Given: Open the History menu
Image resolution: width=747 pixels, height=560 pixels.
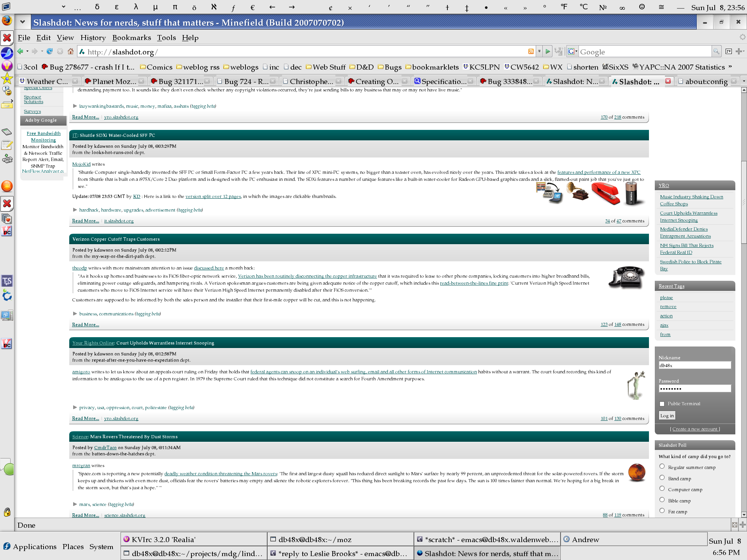Looking at the screenshot, I should (93, 37).
